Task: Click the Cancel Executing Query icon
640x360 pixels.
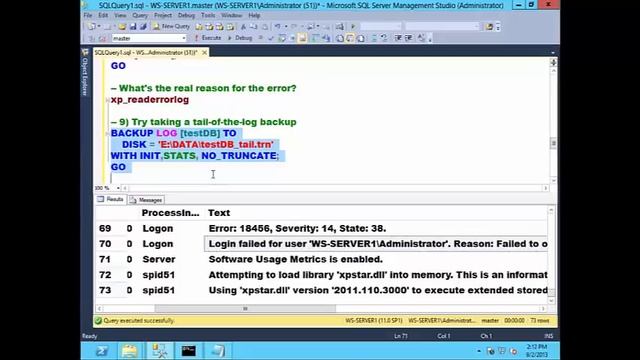Action: coord(260,38)
